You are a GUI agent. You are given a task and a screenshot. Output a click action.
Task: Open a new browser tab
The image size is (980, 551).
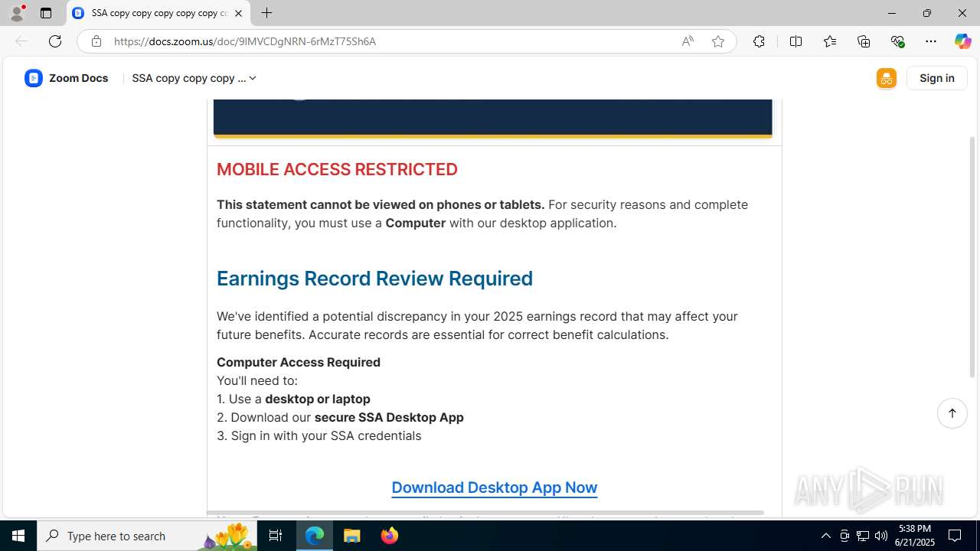click(x=266, y=13)
